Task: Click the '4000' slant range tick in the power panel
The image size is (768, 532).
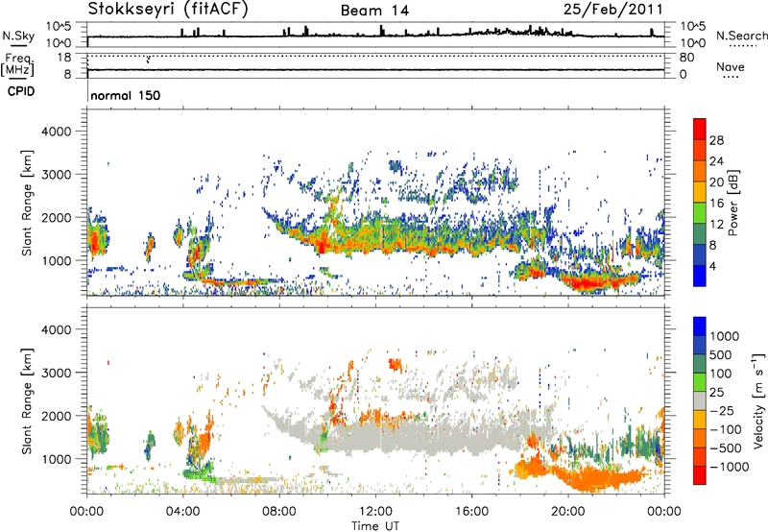Action: point(56,132)
